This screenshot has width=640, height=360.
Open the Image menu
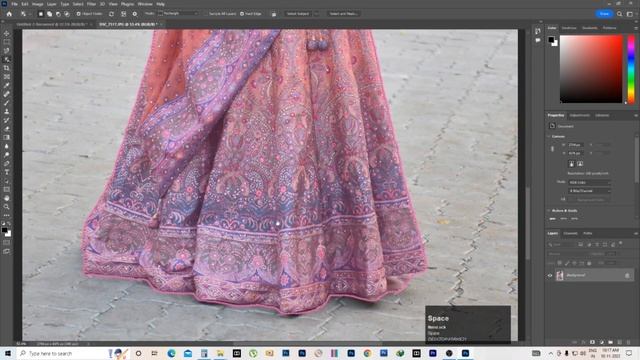click(38, 4)
